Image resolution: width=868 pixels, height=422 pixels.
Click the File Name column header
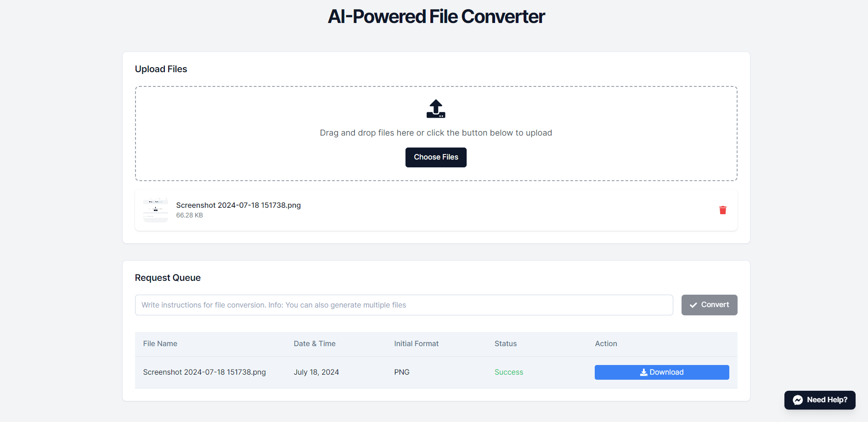(x=160, y=344)
